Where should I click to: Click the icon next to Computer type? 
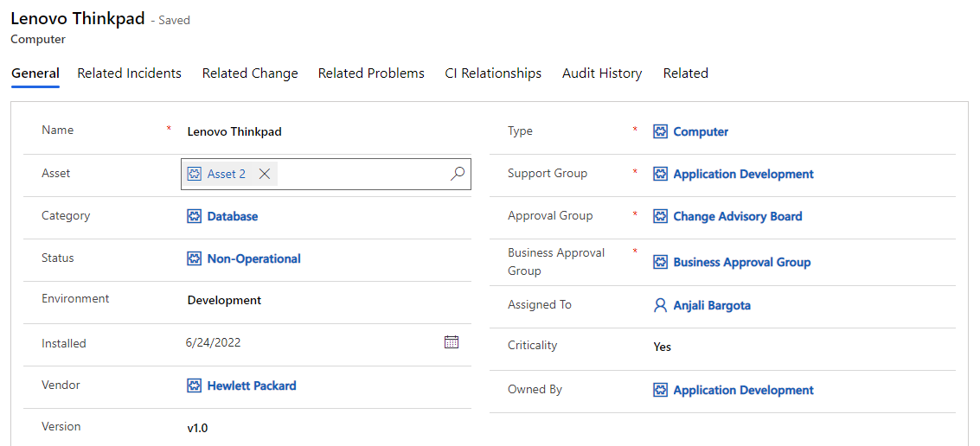661,131
